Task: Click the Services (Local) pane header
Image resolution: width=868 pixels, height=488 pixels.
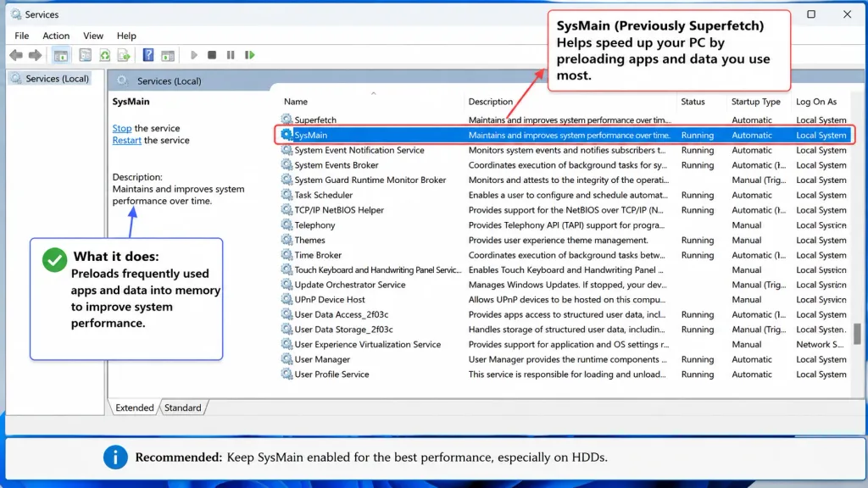Action: pyautogui.click(x=169, y=80)
